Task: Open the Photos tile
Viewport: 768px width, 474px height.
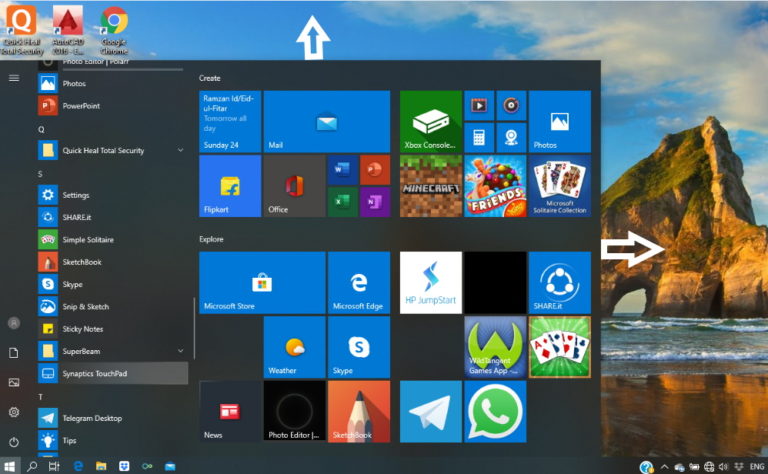Action: tap(560, 121)
